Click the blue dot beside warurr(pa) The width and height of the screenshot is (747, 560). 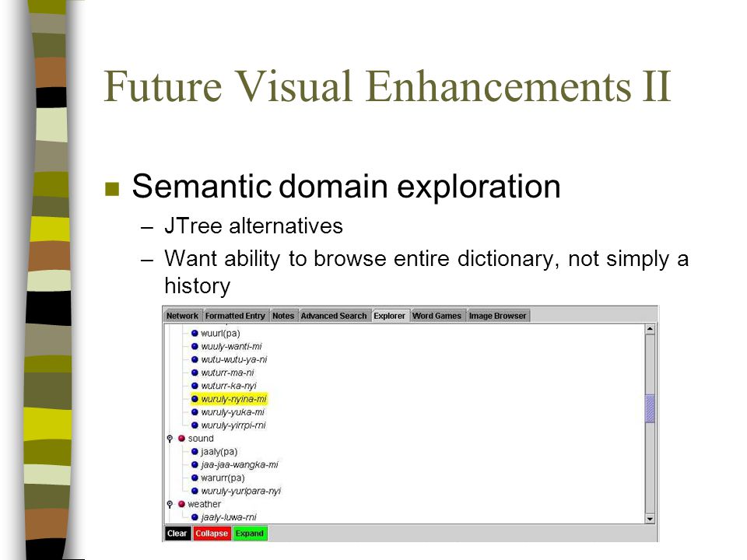(195, 478)
